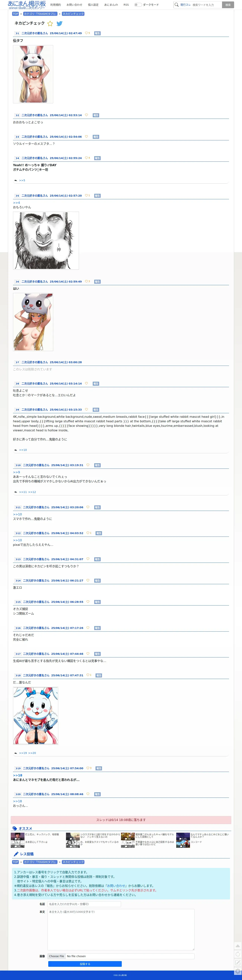242x980 pixels.
Task: Like post 17 with its heart icon
Action: pyautogui.click(x=88, y=654)
